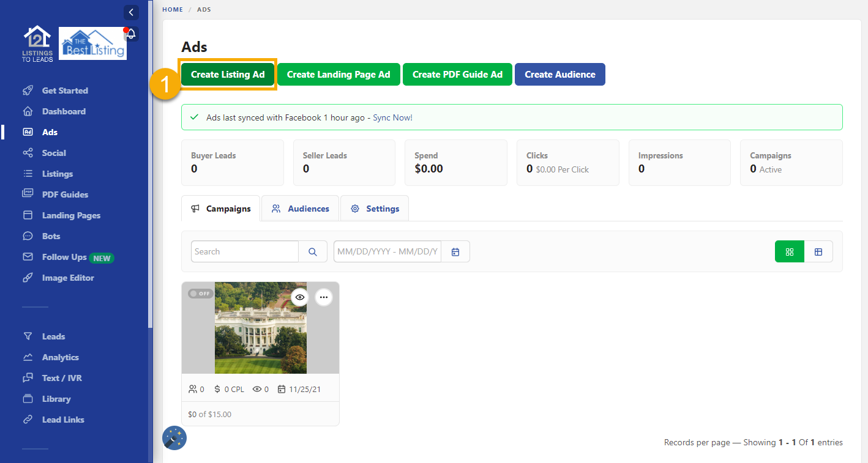Switch to table view for campaigns
868x463 pixels.
(x=818, y=251)
